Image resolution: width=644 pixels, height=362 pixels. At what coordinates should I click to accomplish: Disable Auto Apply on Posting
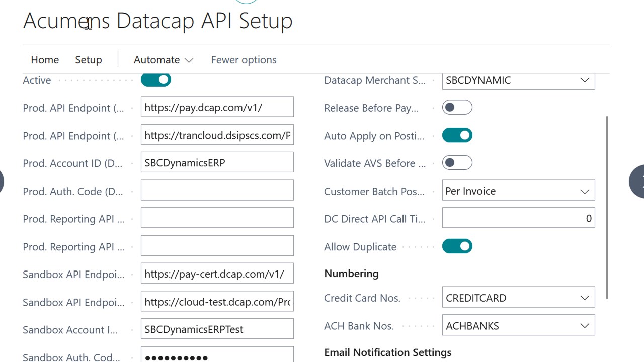[457, 135]
